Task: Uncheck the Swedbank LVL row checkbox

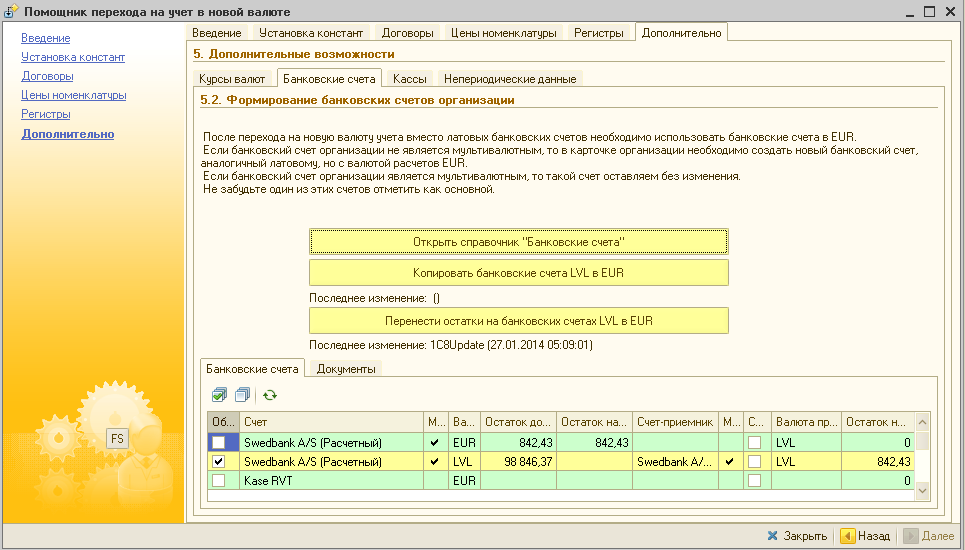Action: coord(218,461)
